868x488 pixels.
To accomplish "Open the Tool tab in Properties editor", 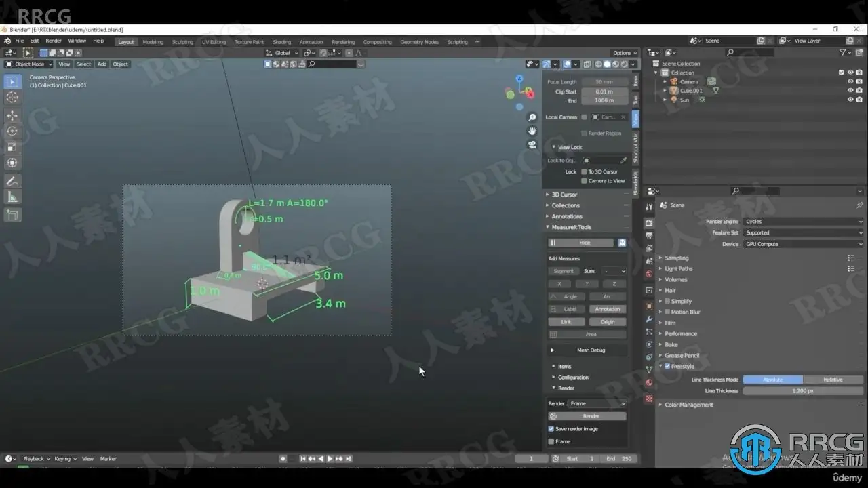I will click(x=649, y=207).
